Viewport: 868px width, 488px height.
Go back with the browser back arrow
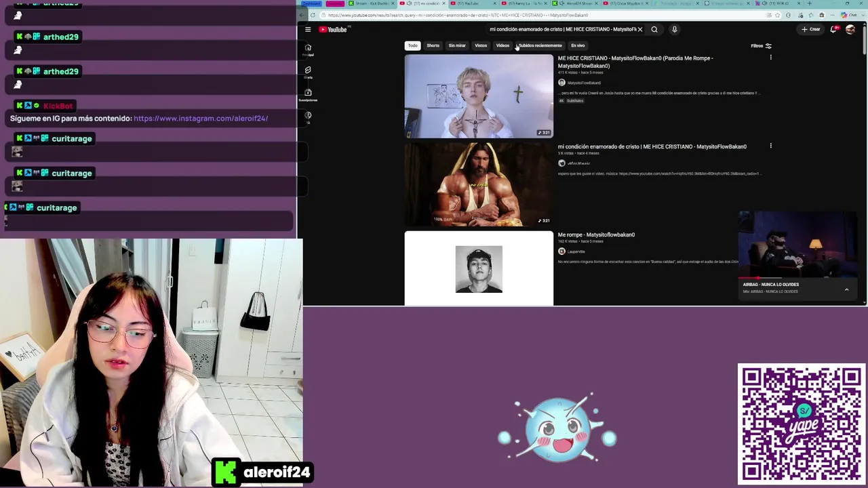[x=302, y=15]
